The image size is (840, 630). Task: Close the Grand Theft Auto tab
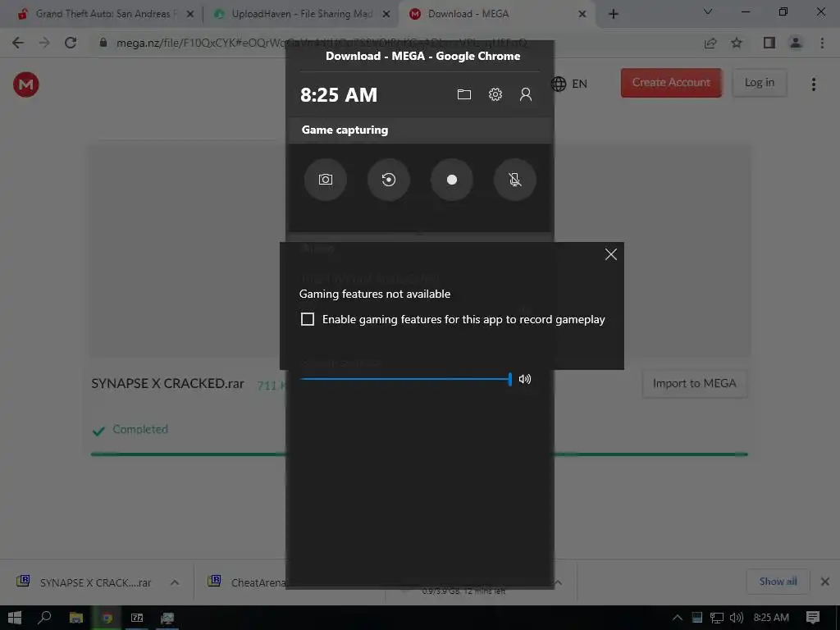[x=190, y=15]
